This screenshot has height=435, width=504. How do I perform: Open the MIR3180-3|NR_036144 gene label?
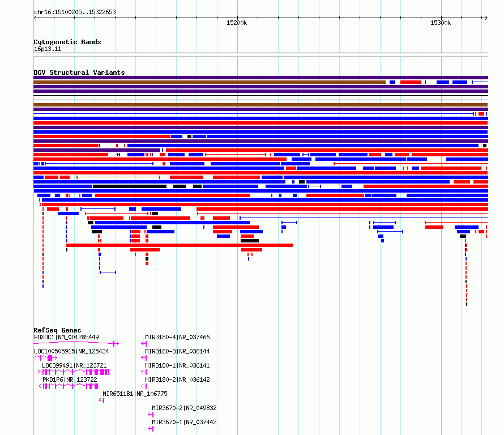coord(177,351)
